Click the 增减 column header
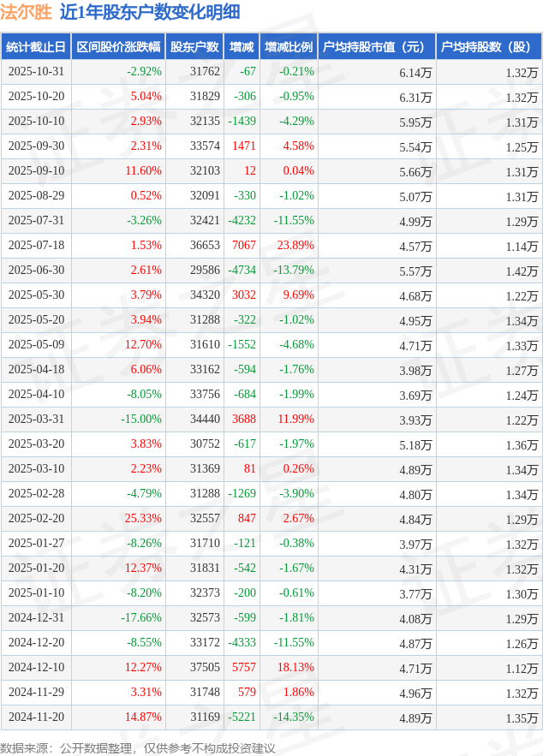 tap(242, 47)
